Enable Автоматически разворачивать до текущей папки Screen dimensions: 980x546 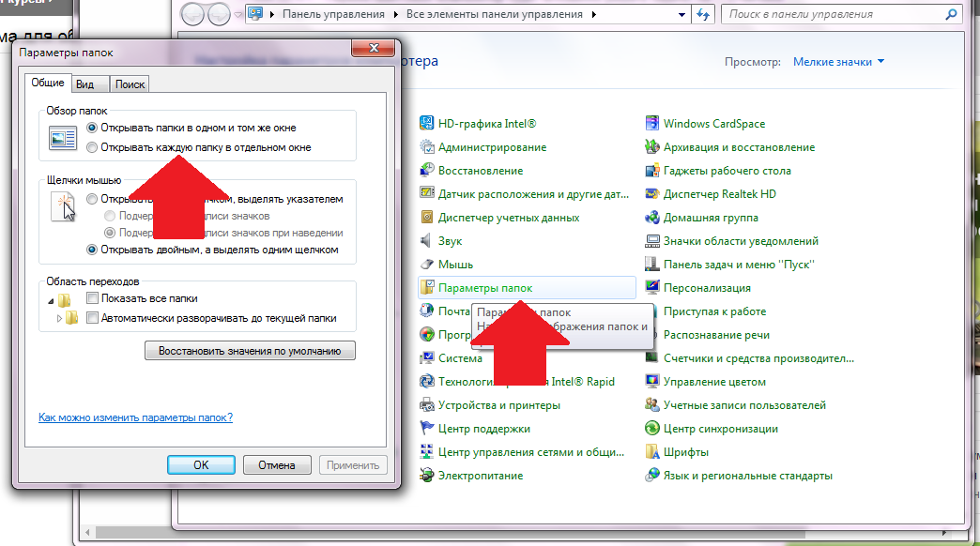coord(93,318)
